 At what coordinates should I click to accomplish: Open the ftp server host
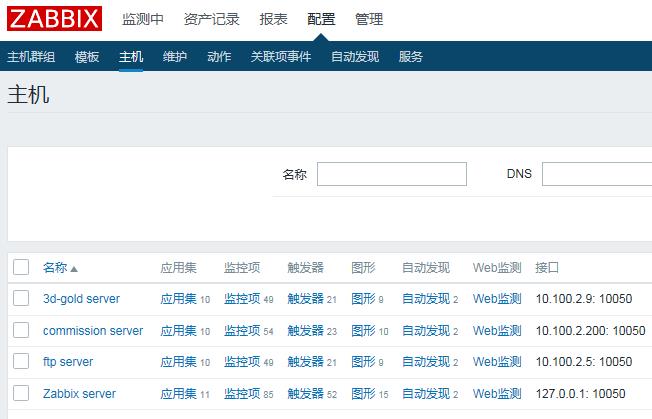[68, 362]
